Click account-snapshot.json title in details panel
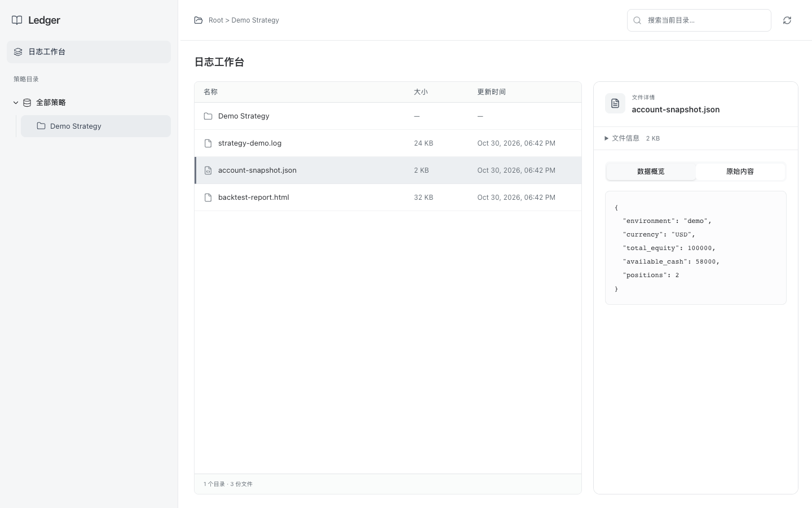The image size is (812, 508). point(676,110)
